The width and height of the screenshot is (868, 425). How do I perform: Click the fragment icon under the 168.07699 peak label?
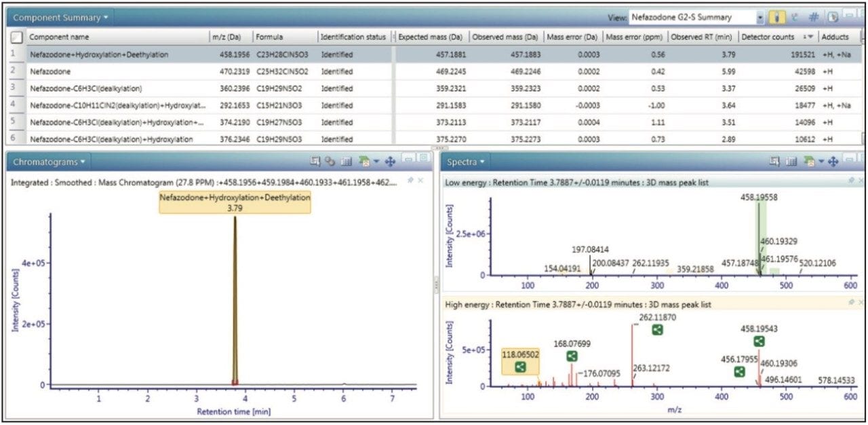[x=572, y=356]
